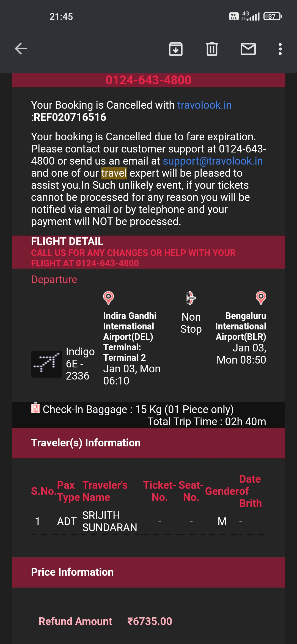Mark email as unread via envelope icon
Screen dimensions: 297x644
(248, 49)
